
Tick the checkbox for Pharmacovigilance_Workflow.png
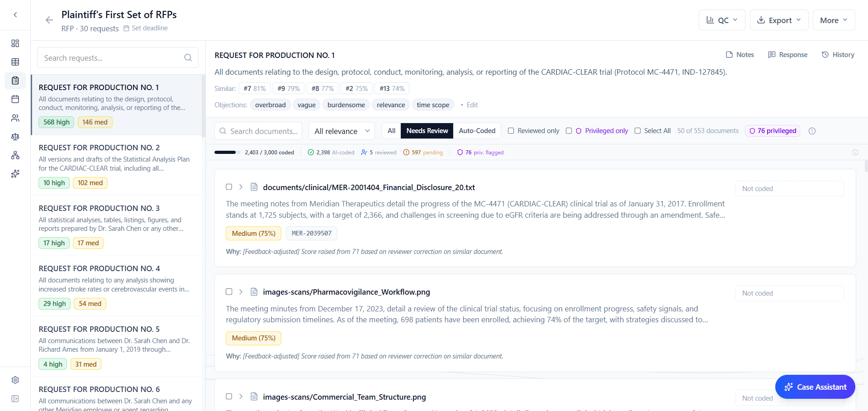[x=228, y=292]
